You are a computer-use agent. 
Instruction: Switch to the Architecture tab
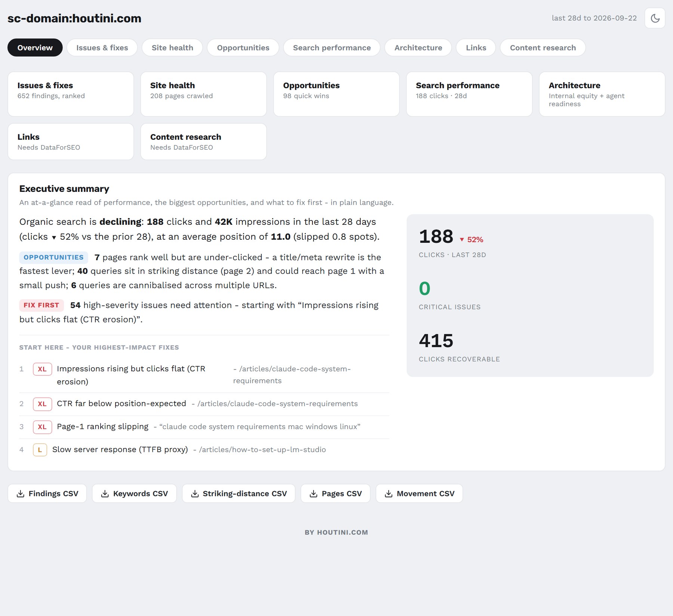pyautogui.click(x=418, y=47)
